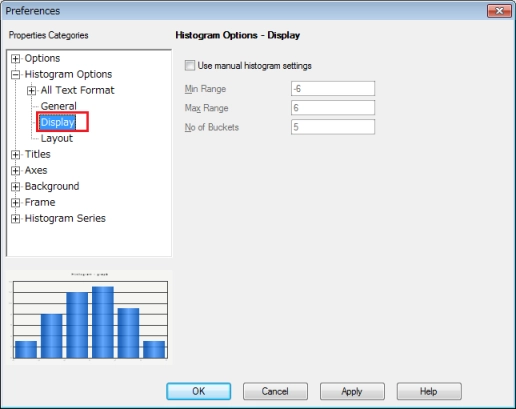The width and height of the screenshot is (516, 409).
Task: Apply the preference changes
Action: (x=352, y=391)
